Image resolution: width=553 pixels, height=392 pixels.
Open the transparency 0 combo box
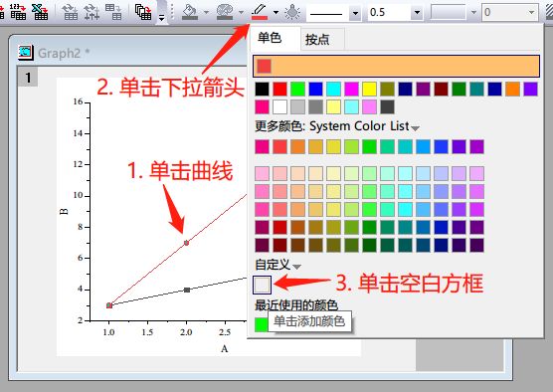pyautogui.click(x=510, y=13)
